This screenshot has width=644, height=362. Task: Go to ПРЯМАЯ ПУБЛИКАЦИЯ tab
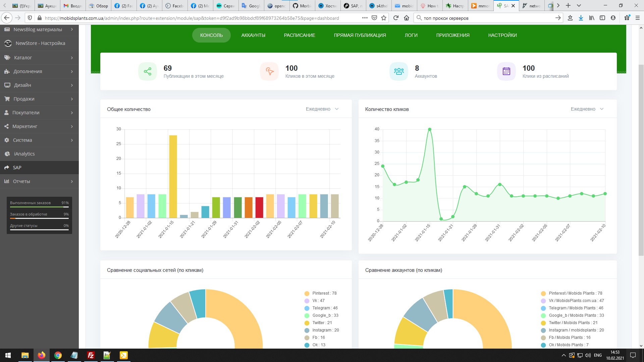click(x=360, y=35)
